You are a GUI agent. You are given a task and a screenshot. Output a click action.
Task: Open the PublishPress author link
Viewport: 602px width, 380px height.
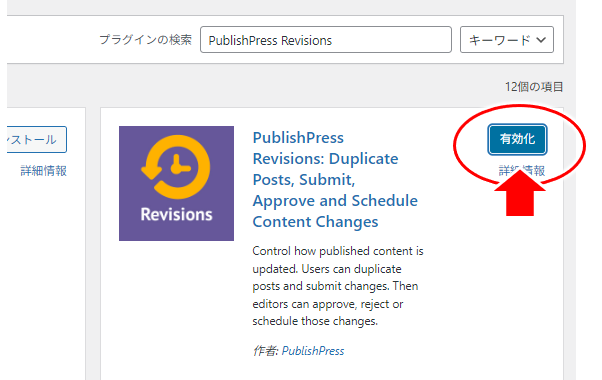pyautogui.click(x=313, y=351)
